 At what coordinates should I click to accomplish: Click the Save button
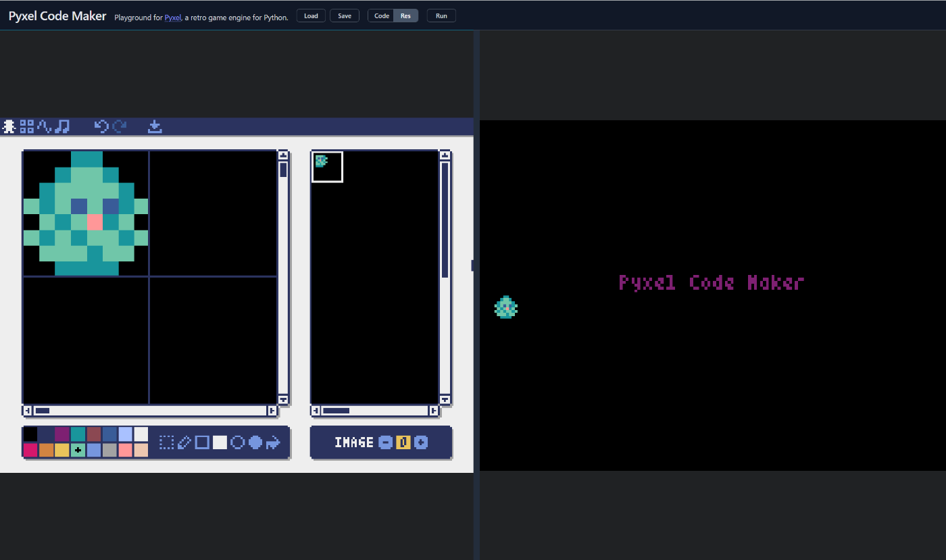point(345,16)
